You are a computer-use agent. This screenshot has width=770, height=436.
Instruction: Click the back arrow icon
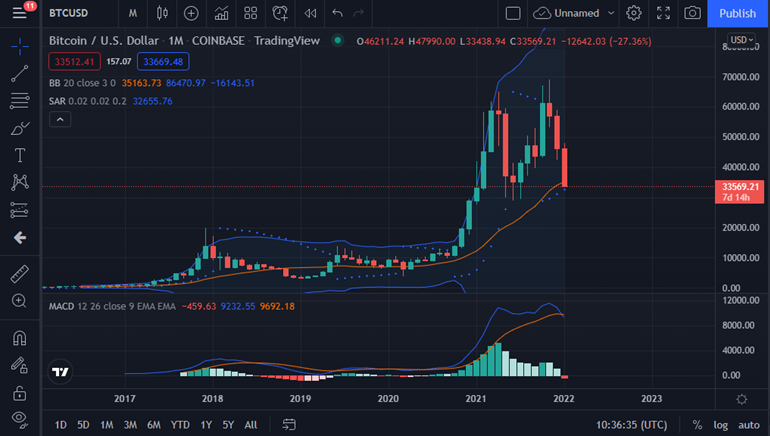pos(20,238)
